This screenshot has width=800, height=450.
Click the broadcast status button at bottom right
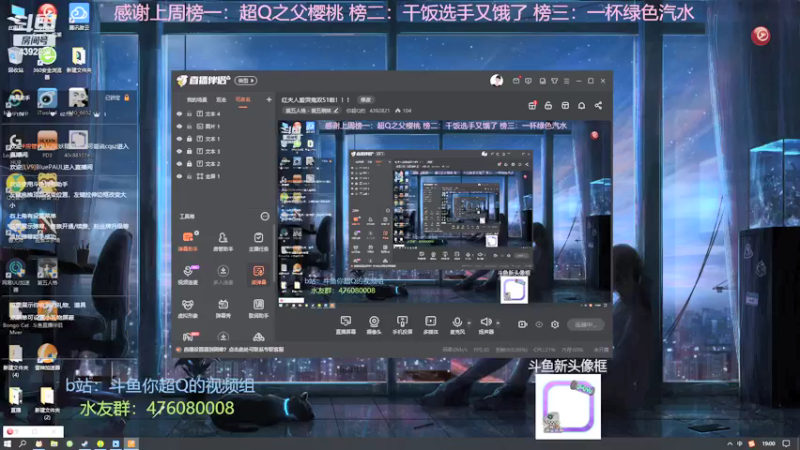[x=586, y=324]
